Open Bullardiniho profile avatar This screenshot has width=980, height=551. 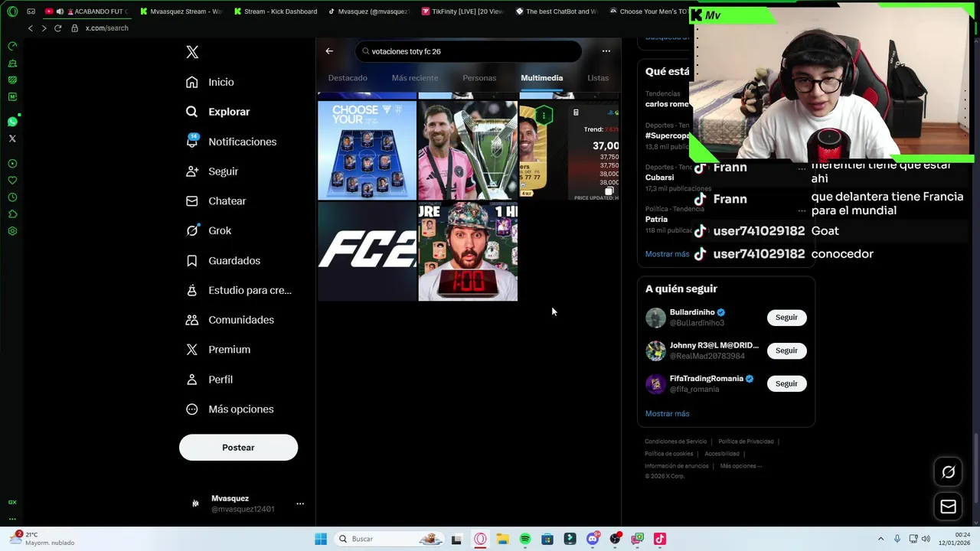655,318
